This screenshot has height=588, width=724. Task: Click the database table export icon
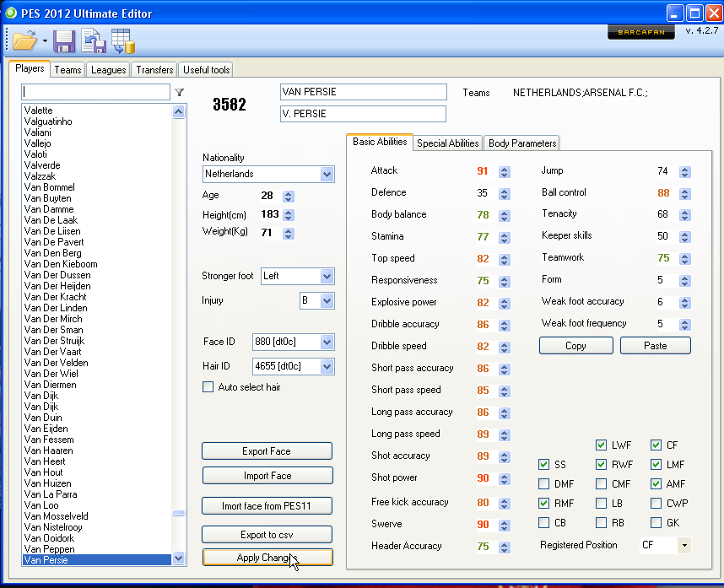tap(123, 41)
